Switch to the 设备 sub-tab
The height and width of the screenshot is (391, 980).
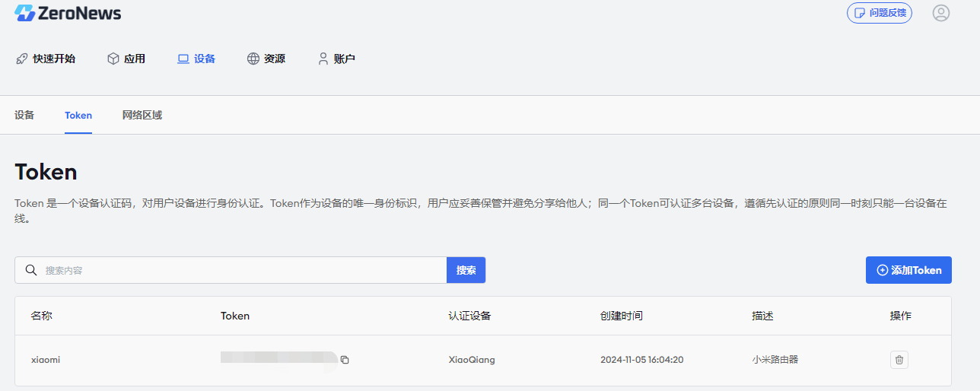(24, 116)
